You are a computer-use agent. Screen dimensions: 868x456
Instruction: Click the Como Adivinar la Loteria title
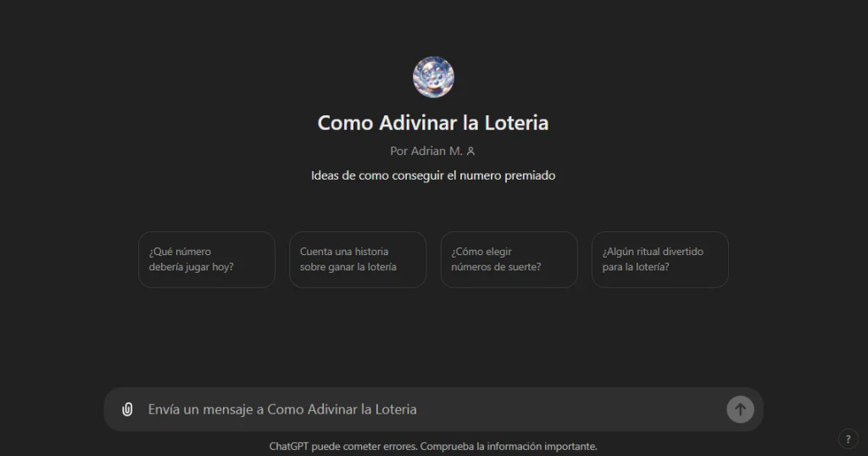point(433,123)
